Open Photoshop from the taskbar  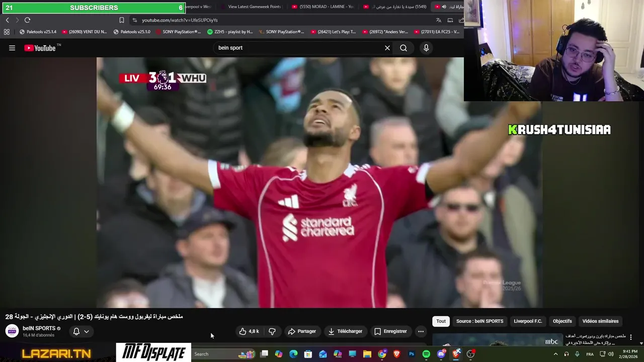(x=412, y=354)
